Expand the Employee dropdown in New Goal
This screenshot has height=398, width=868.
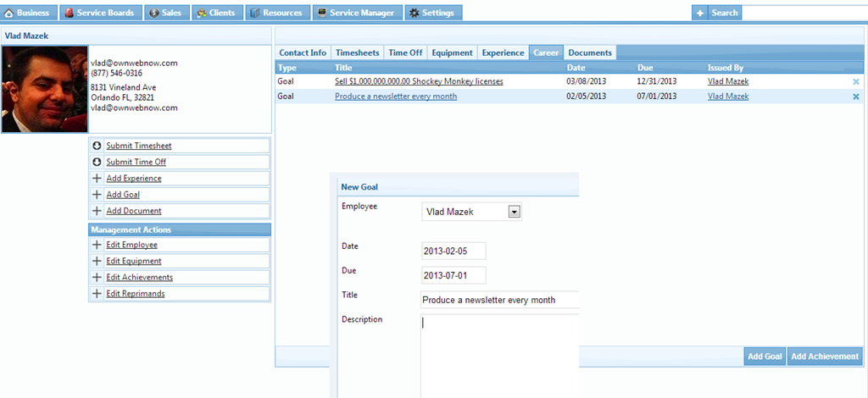(x=513, y=212)
